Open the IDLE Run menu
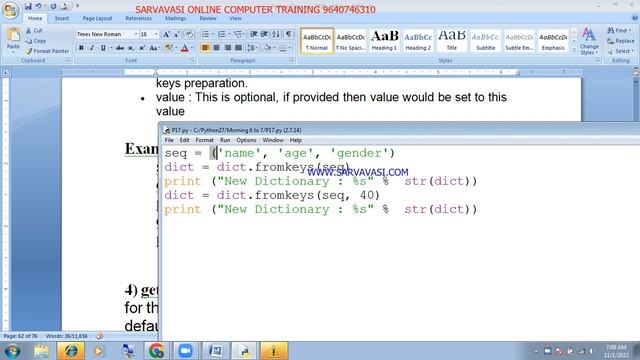640x360 pixels. pos(225,140)
